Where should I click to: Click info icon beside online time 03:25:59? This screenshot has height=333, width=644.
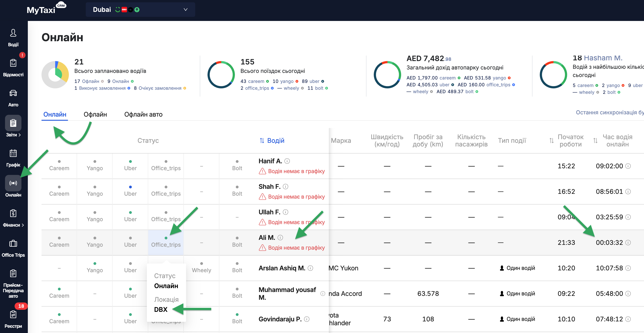click(x=628, y=217)
